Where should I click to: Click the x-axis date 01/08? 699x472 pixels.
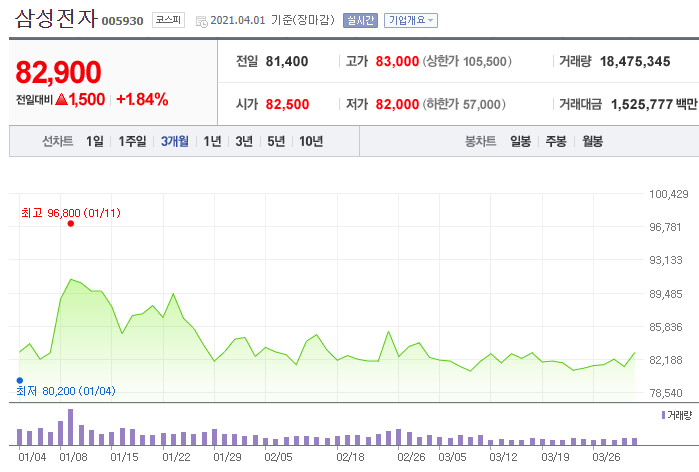pos(74,457)
